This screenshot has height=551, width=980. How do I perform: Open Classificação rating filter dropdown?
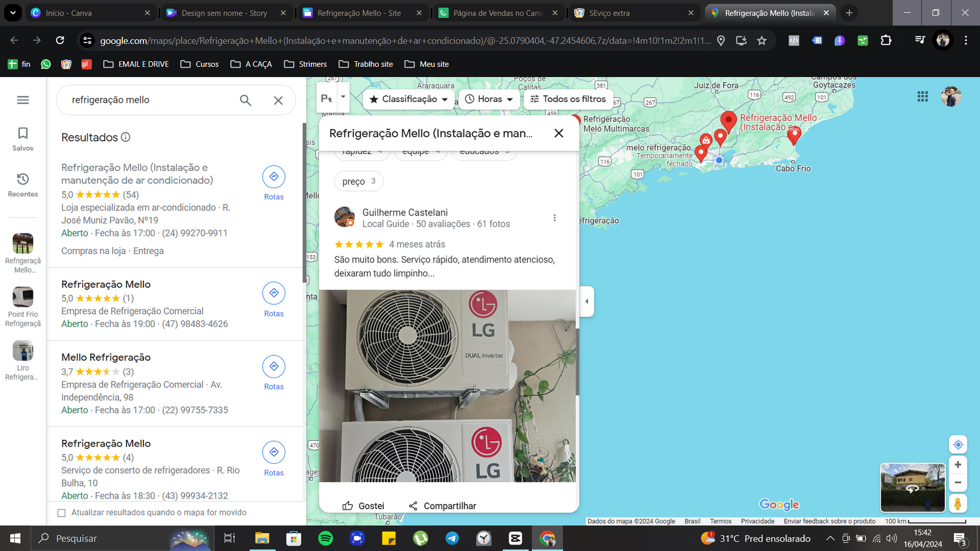coord(408,99)
